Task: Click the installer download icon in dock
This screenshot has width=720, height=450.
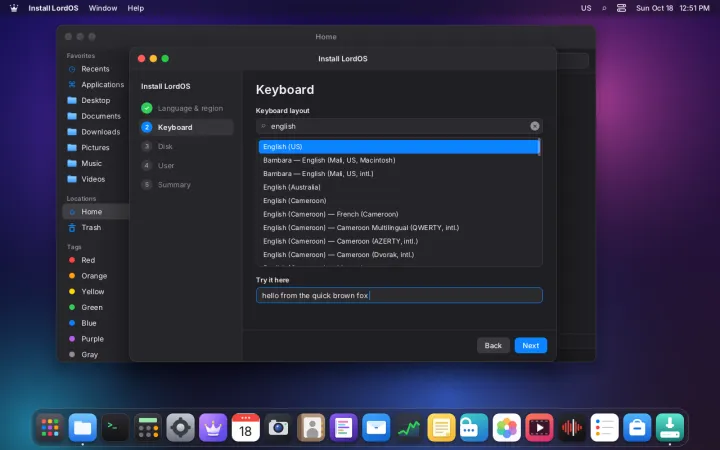Action: [669, 428]
